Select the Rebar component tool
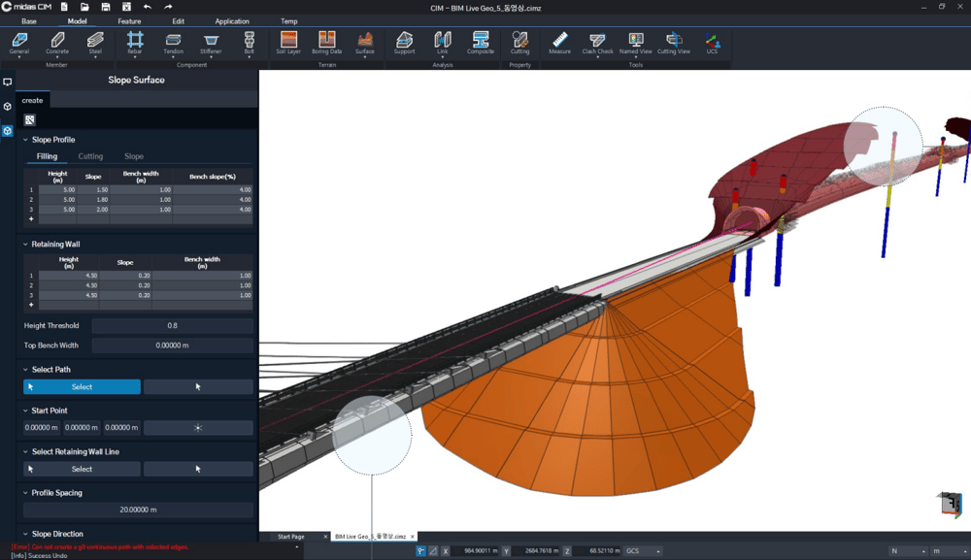This screenshot has width=971, height=560. click(135, 42)
